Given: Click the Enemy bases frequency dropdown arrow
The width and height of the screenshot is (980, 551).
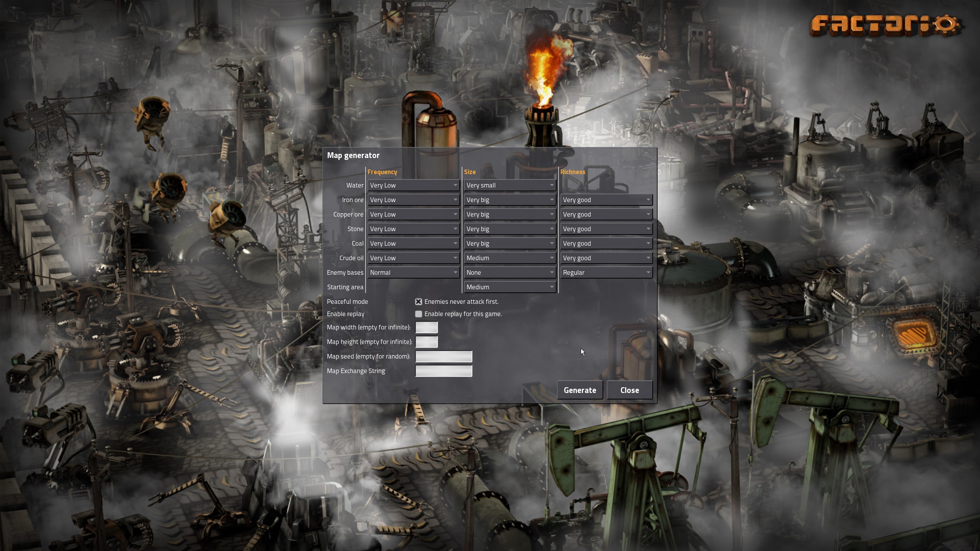Looking at the screenshot, I should (456, 272).
